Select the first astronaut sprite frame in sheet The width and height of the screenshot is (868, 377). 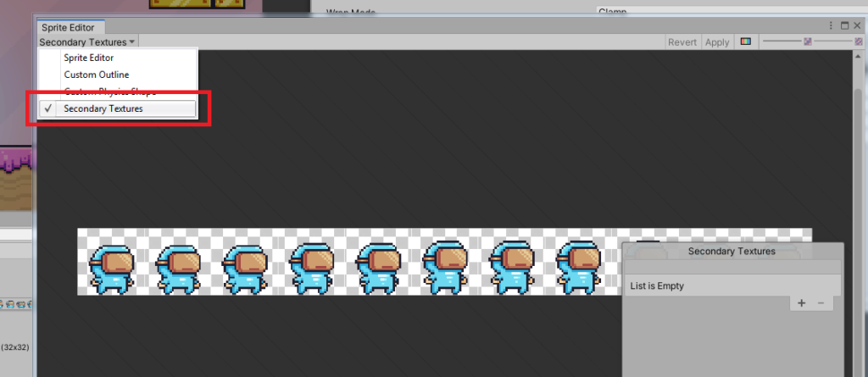(111, 269)
